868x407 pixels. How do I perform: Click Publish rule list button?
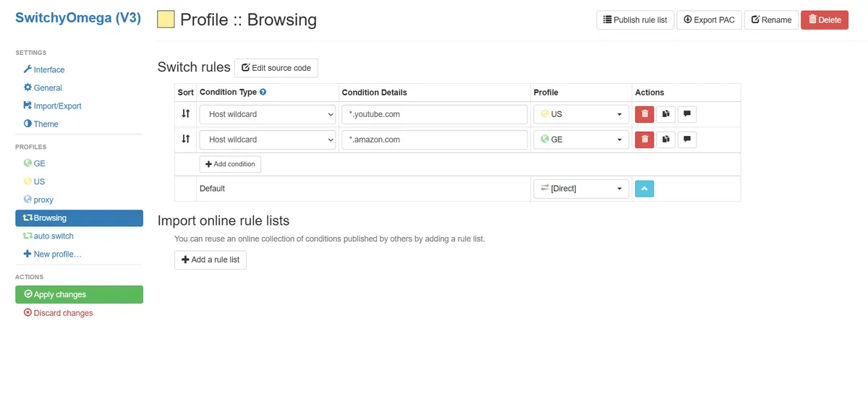[635, 20]
